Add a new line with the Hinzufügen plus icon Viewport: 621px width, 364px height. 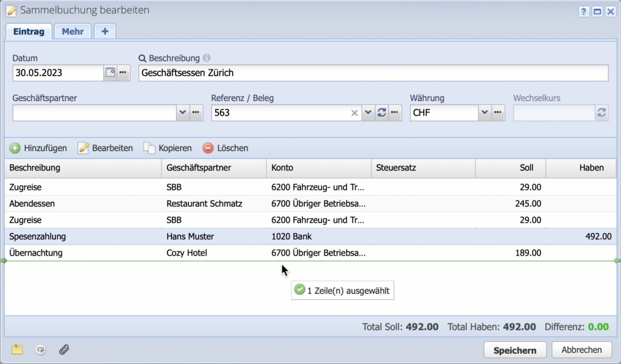(x=15, y=148)
